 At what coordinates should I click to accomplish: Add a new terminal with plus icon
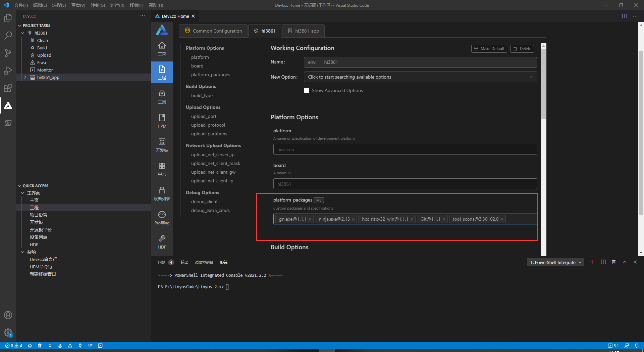tap(592, 262)
